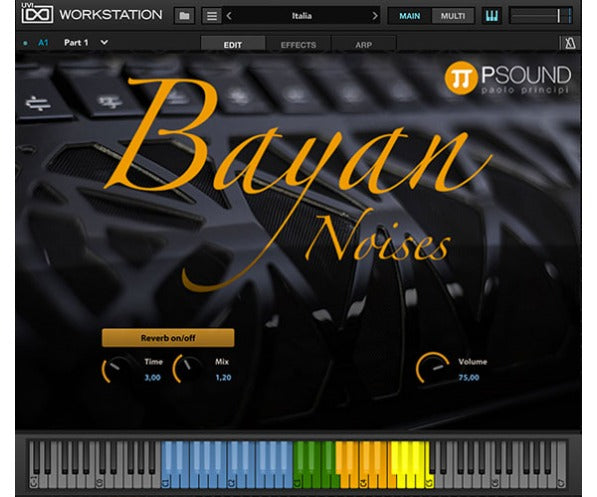
Task: Open the folder browser icon
Action: point(184,16)
